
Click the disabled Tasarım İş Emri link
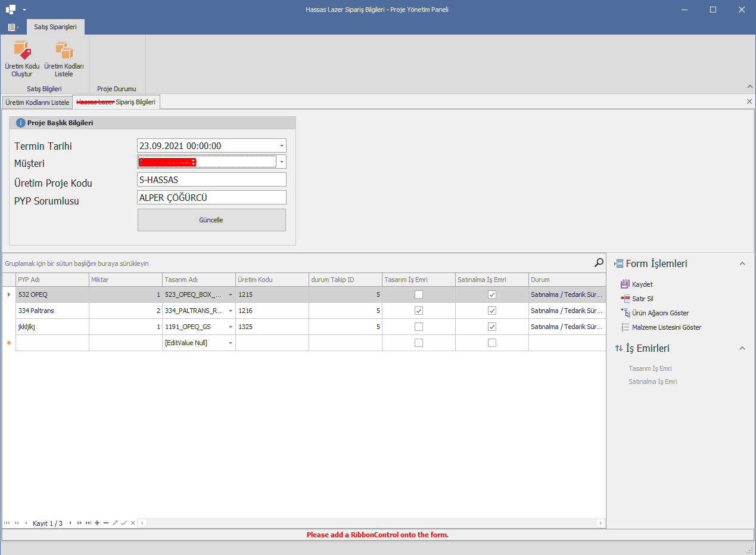click(x=650, y=368)
